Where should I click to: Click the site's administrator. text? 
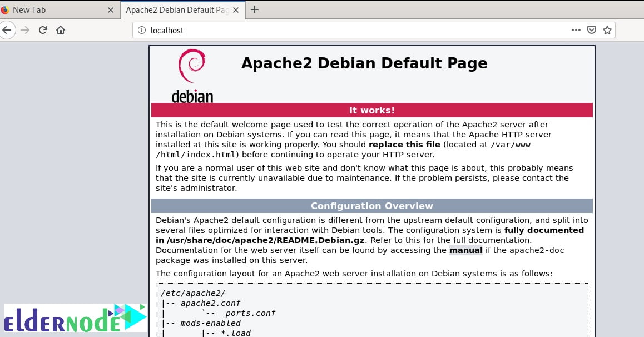point(196,188)
